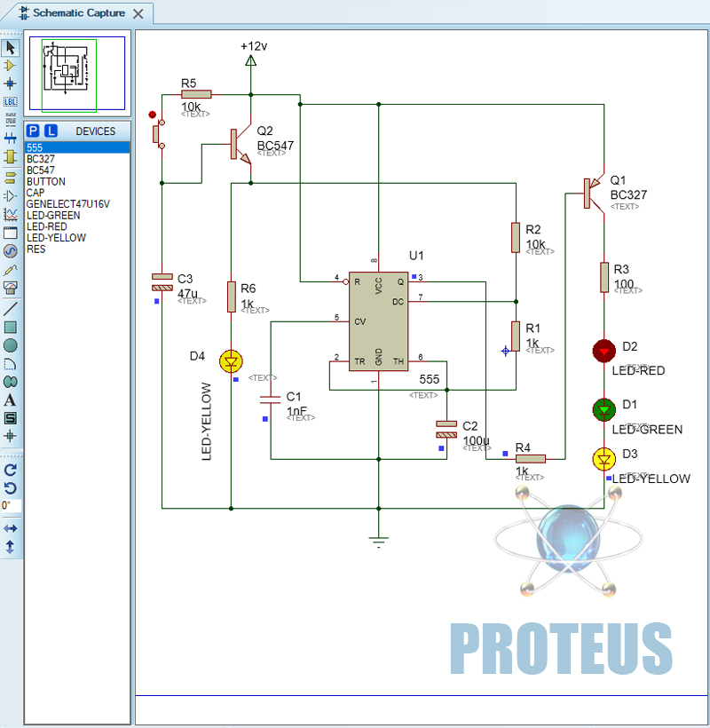Select BC547 in the devices list

click(x=41, y=170)
